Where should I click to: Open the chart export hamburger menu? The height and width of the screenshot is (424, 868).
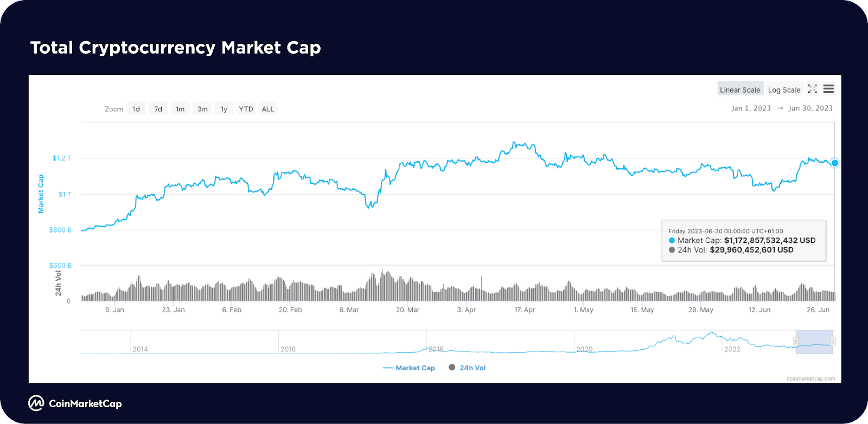(829, 88)
